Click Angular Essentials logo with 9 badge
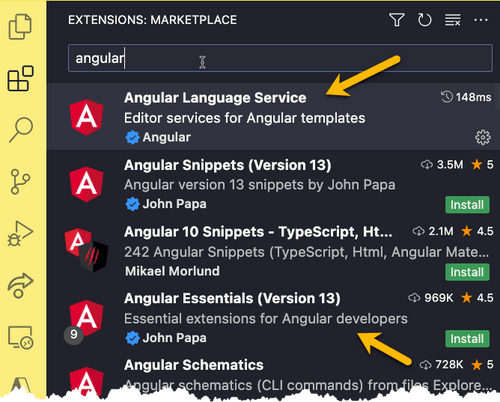Screen dimensions: 500x402 (85, 322)
